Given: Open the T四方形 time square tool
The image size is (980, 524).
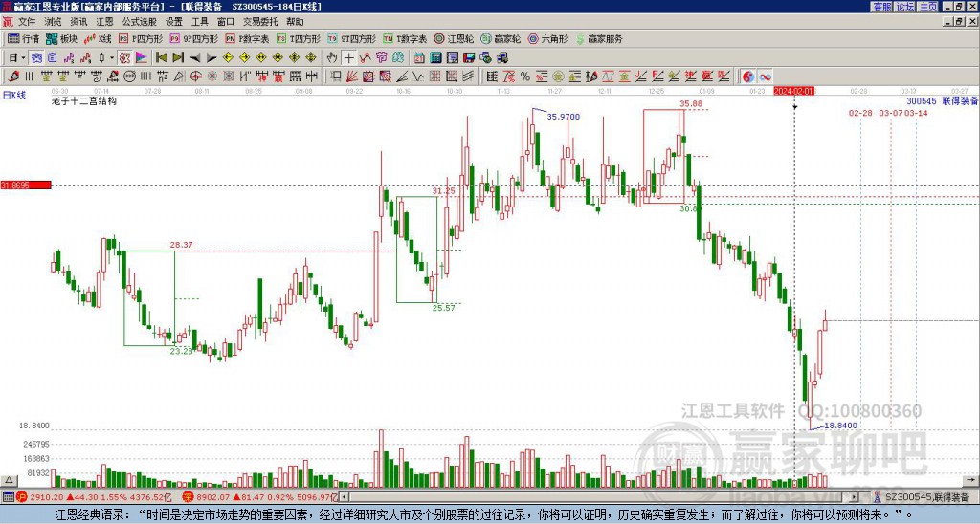Looking at the screenshot, I should point(299,38).
